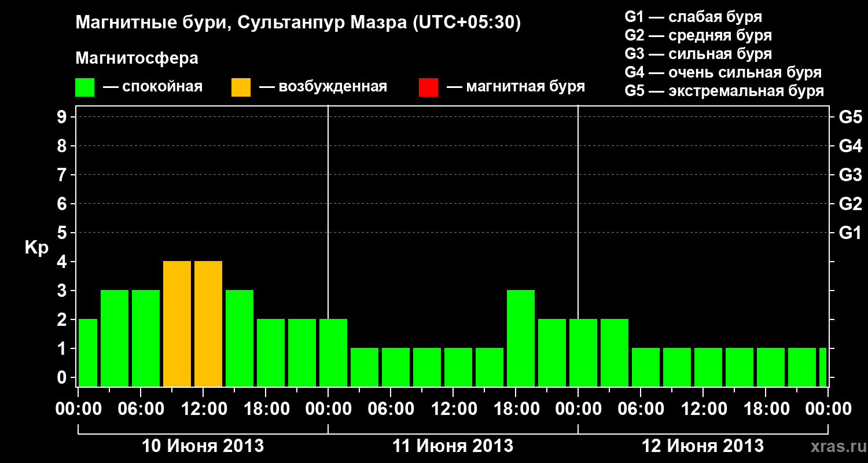868x463 pixels.
Task: Click the green спокойная legend swatch
Action: pos(85,87)
